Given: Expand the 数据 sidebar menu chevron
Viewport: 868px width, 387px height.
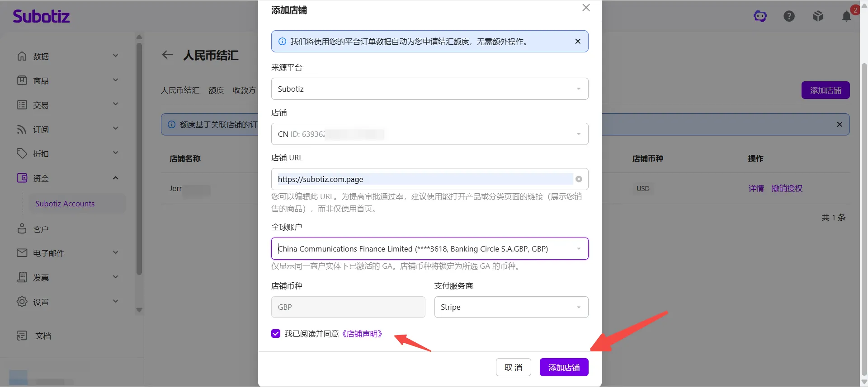Looking at the screenshot, I should click(115, 56).
